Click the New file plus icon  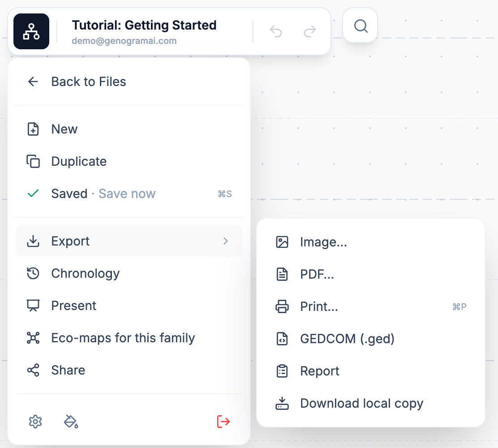33,129
